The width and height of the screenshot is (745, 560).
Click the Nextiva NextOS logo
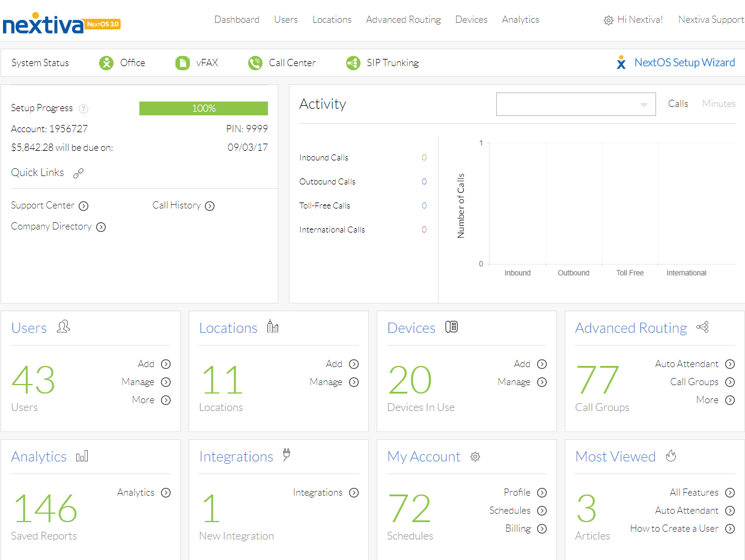(x=62, y=23)
